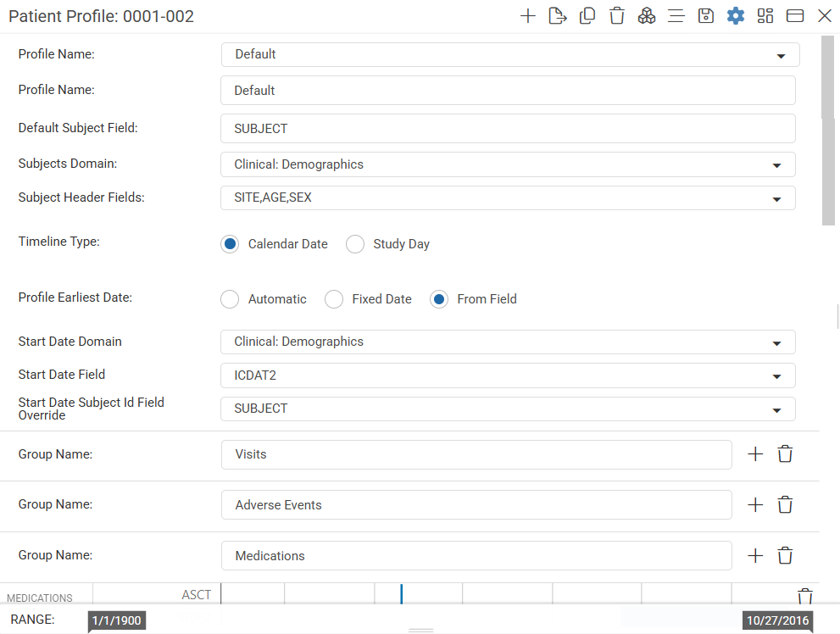Edit the Profile Name text field
Screen dimensions: 840x634
tap(508, 90)
